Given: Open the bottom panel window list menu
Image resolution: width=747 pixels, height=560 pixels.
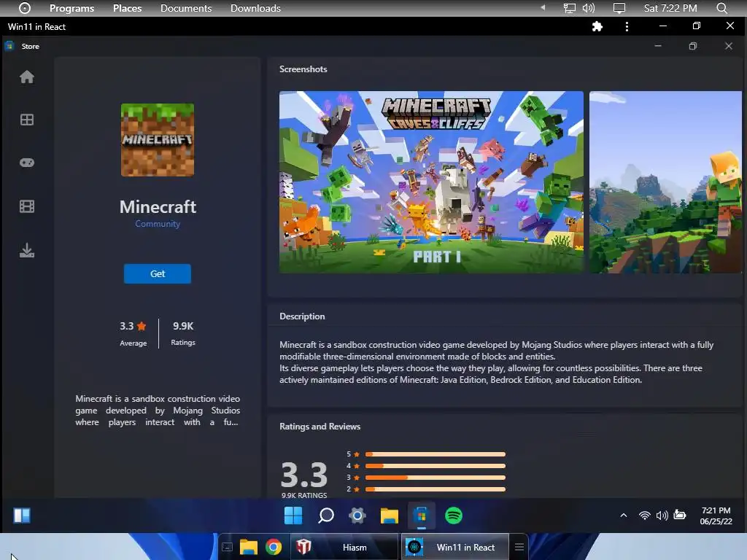Looking at the screenshot, I should coord(519,547).
